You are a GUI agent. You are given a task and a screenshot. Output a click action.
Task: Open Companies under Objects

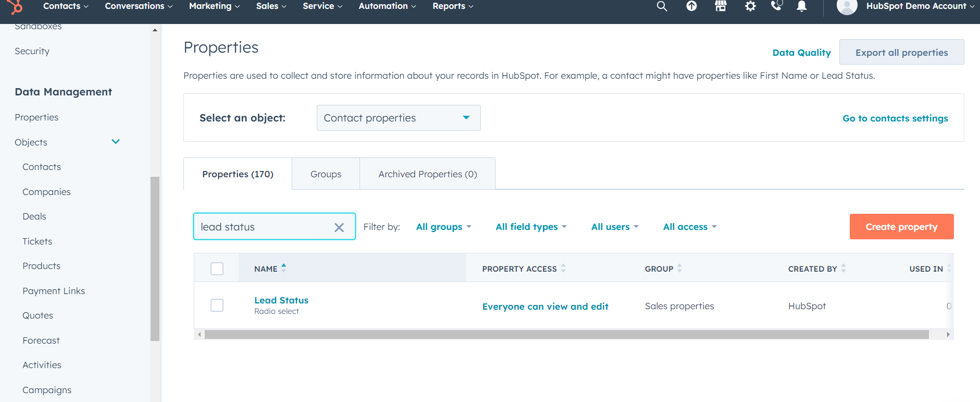(46, 192)
